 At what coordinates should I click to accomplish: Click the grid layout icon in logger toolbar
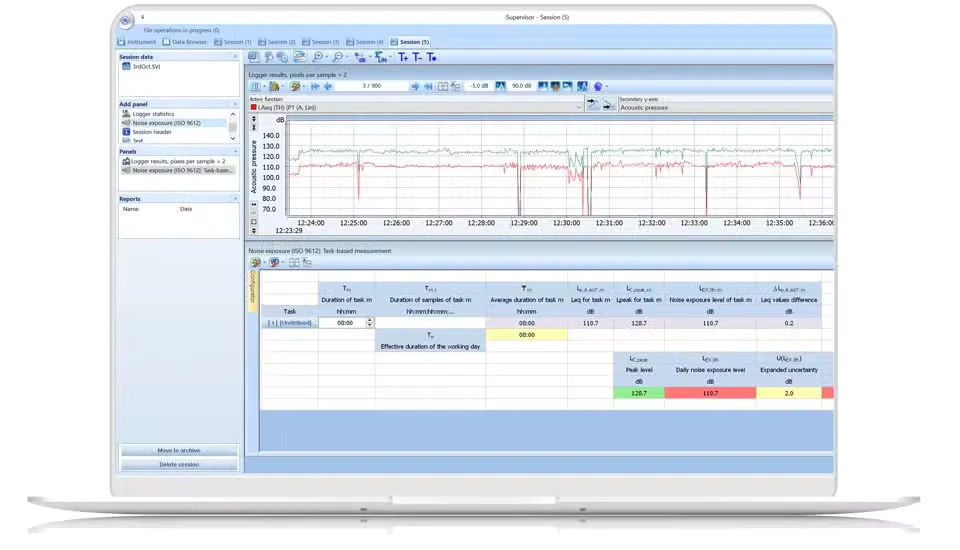(443, 86)
